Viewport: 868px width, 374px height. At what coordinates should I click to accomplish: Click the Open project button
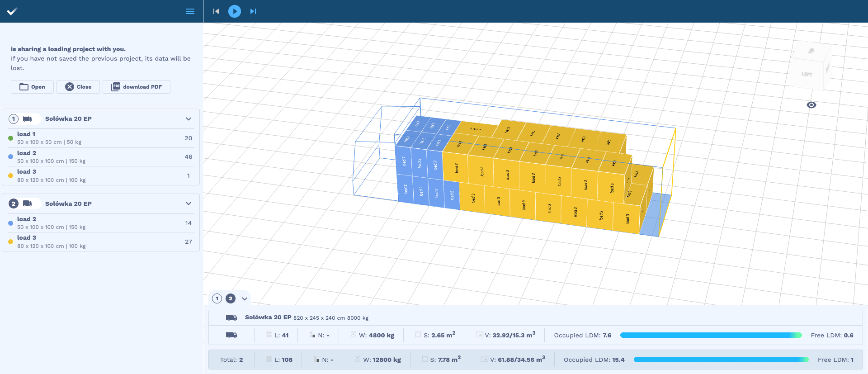point(32,87)
